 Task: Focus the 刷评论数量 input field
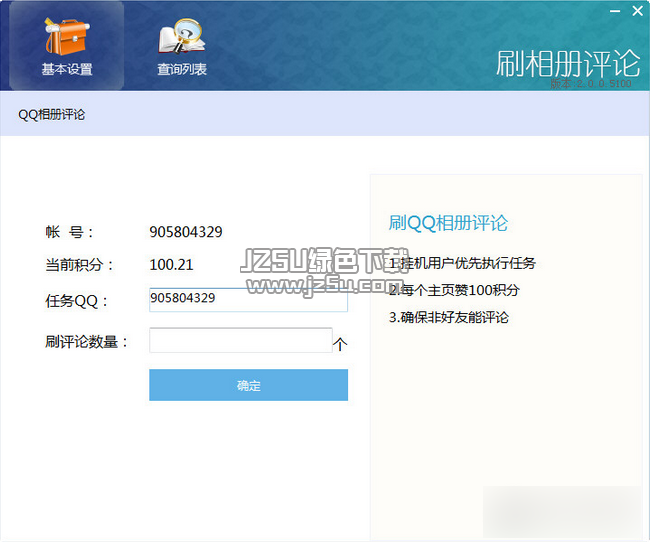tap(241, 340)
